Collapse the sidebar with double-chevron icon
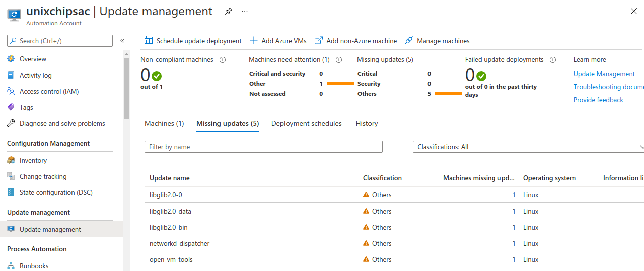The width and height of the screenshot is (644, 271). [x=122, y=41]
